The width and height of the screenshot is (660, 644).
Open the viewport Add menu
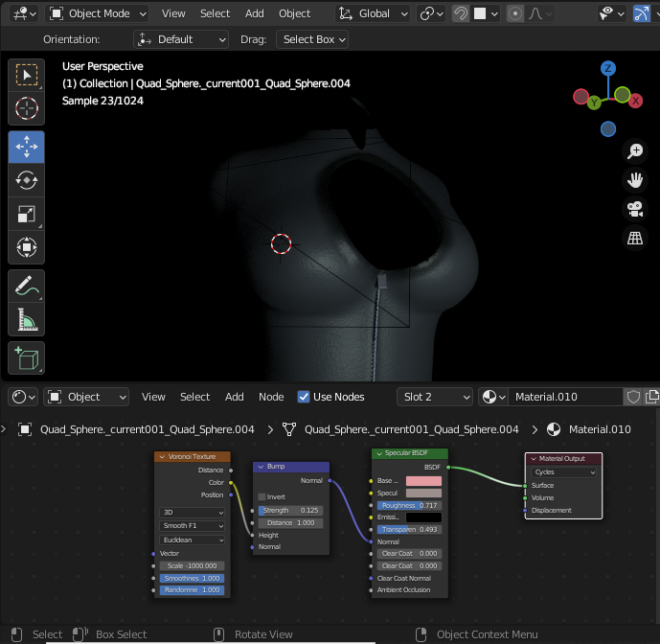pyautogui.click(x=254, y=14)
